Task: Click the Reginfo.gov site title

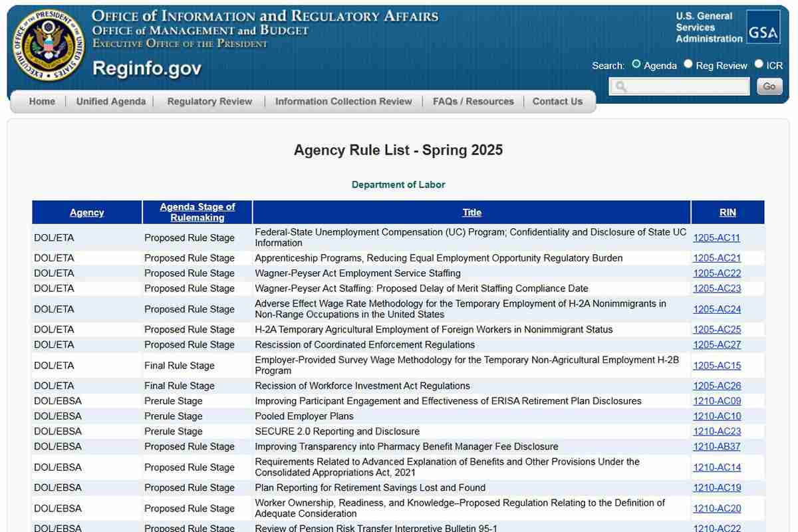Action: click(x=147, y=68)
